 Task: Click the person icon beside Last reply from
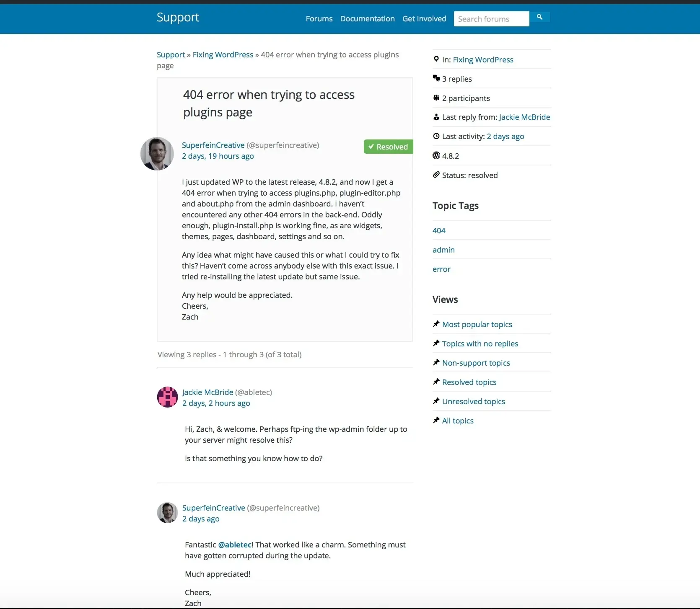tap(436, 117)
